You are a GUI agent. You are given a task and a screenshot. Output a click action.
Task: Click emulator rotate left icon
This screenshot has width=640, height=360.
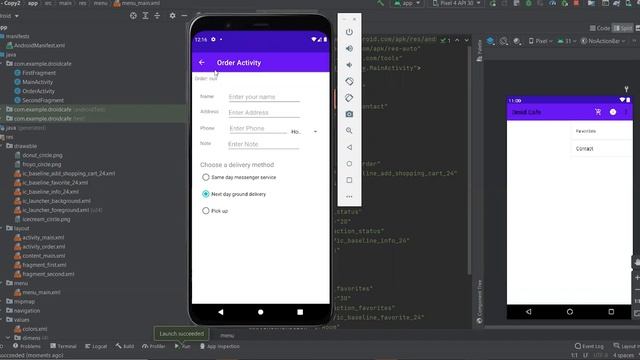click(349, 81)
